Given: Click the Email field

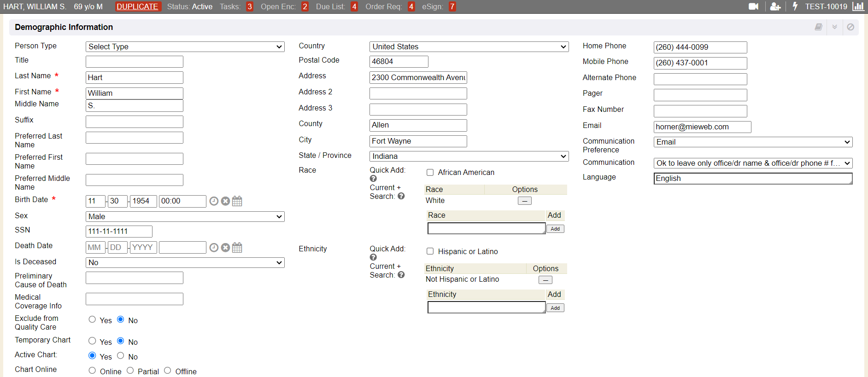Looking at the screenshot, I should [703, 127].
